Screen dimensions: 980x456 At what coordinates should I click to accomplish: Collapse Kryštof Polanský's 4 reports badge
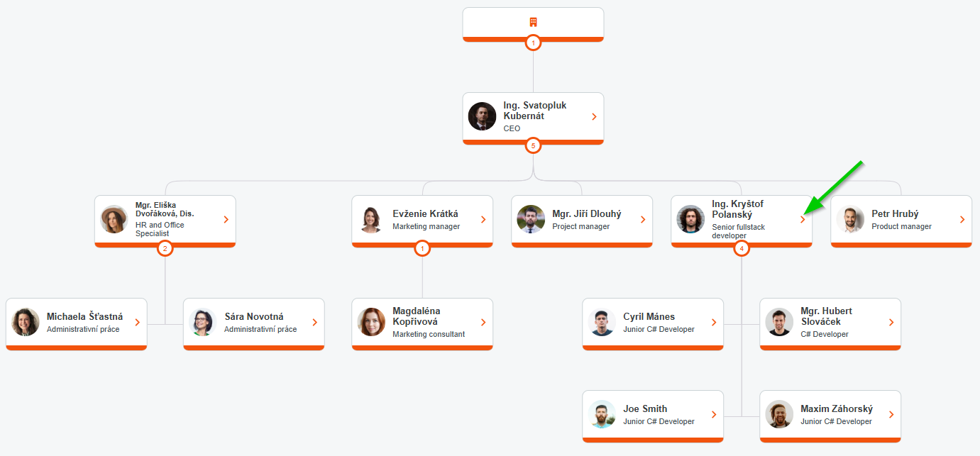742,249
